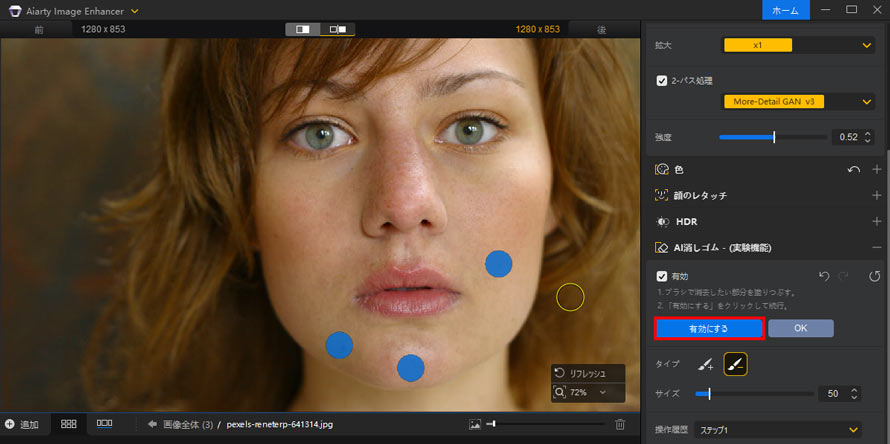
Task: Click the 強度 value stepper arrows
Action: point(867,137)
